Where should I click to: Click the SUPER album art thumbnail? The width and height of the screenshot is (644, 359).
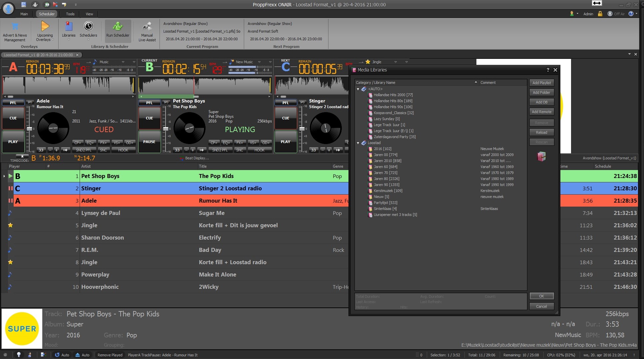[22, 329]
